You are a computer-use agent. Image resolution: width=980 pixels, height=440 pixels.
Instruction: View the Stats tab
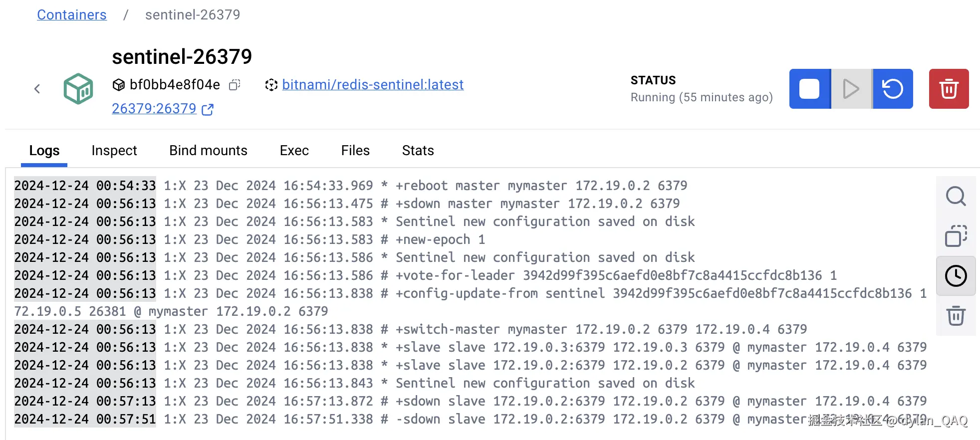click(x=418, y=151)
